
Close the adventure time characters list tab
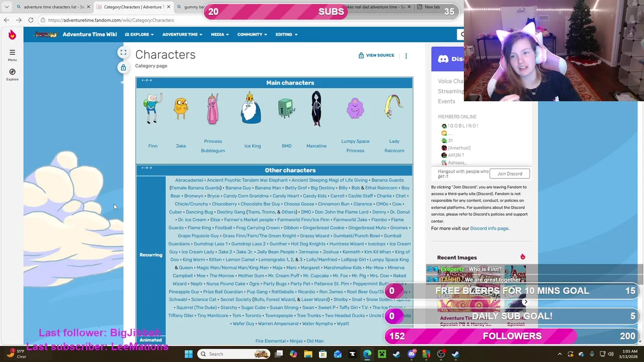[x=89, y=7]
